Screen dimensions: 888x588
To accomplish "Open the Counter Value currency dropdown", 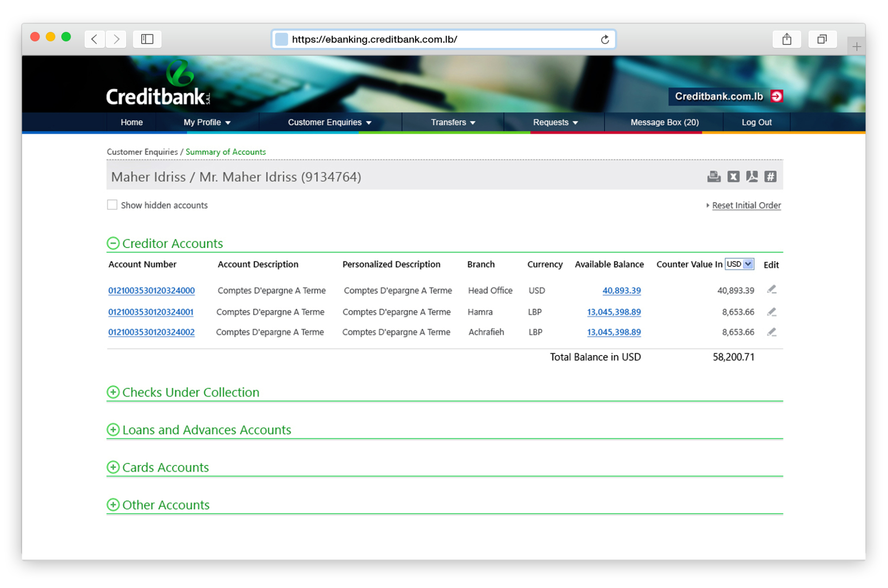I will pos(739,264).
